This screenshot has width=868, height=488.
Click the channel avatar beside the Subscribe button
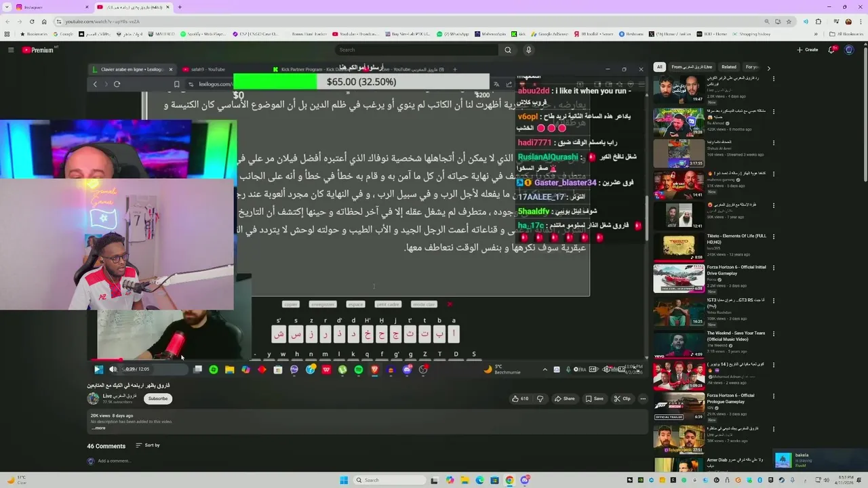[93, 399]
